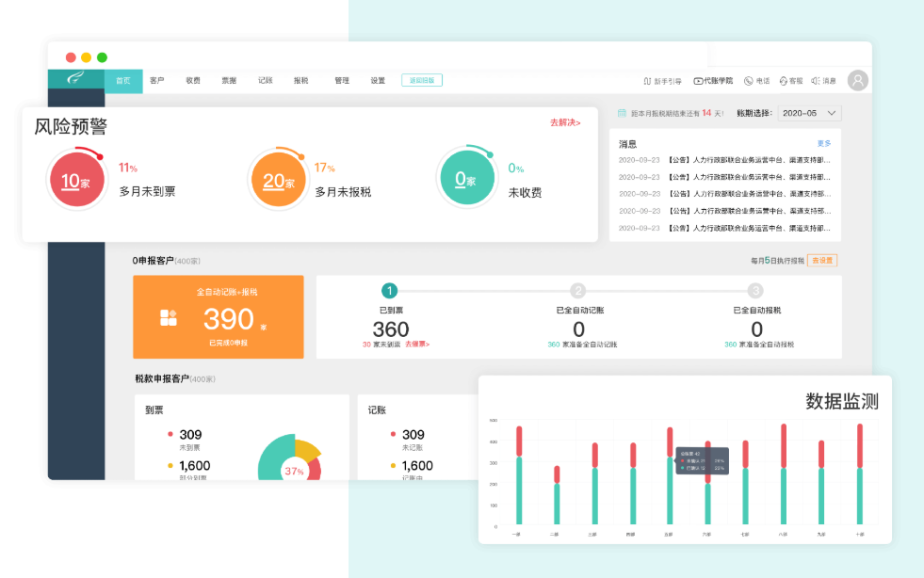
Task: Open 代账学院 academy video icon
Action: [699, 81]
